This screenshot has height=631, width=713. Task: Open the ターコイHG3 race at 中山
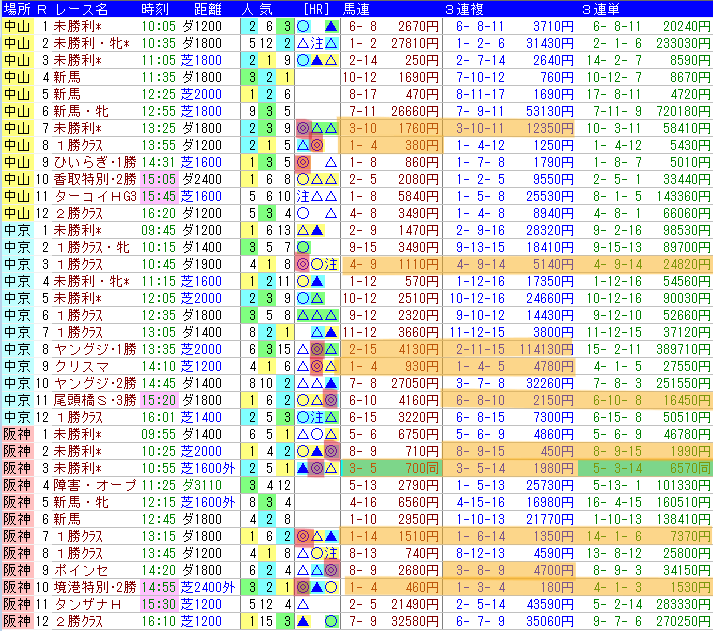pyautogui.click(x=95, y=196)
